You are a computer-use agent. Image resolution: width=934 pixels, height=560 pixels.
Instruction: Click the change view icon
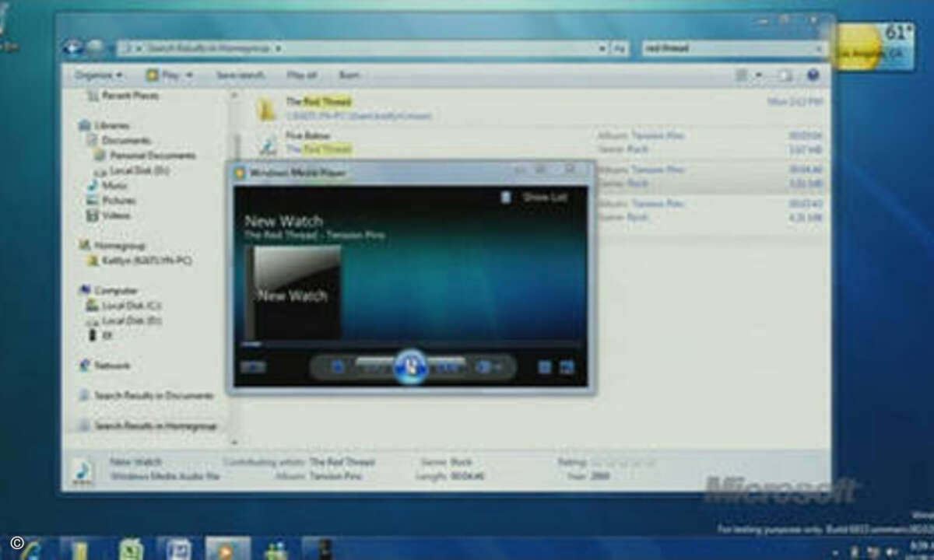click(742, 75)
